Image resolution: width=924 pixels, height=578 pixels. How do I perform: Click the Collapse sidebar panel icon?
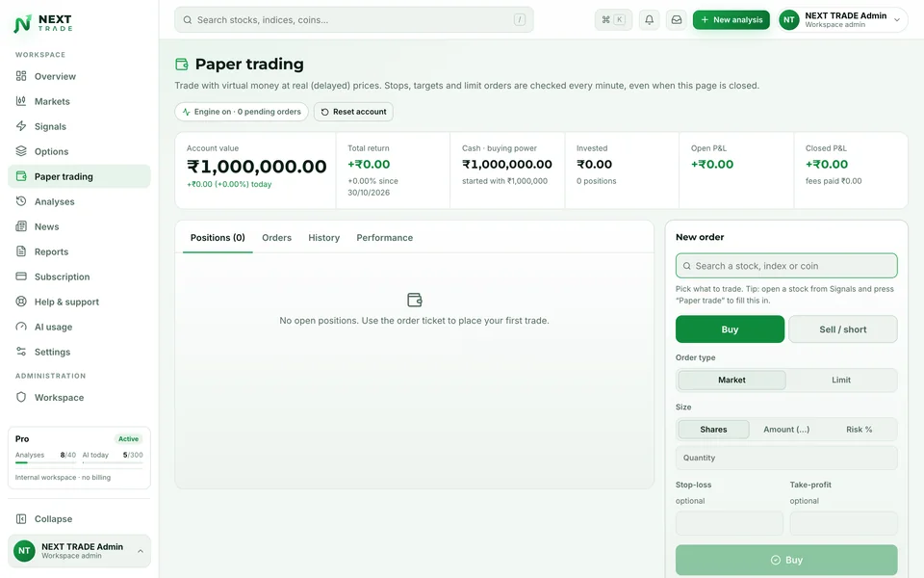click(x=21, y=519)
